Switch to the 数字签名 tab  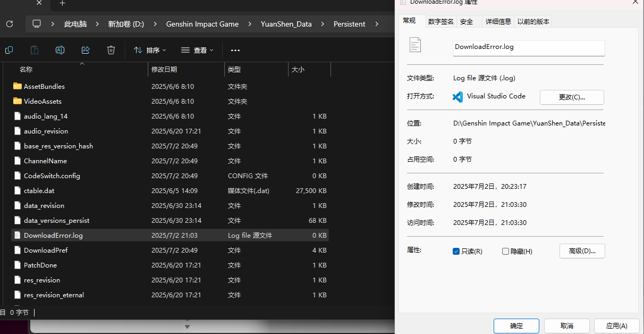[x=441, y=21]
